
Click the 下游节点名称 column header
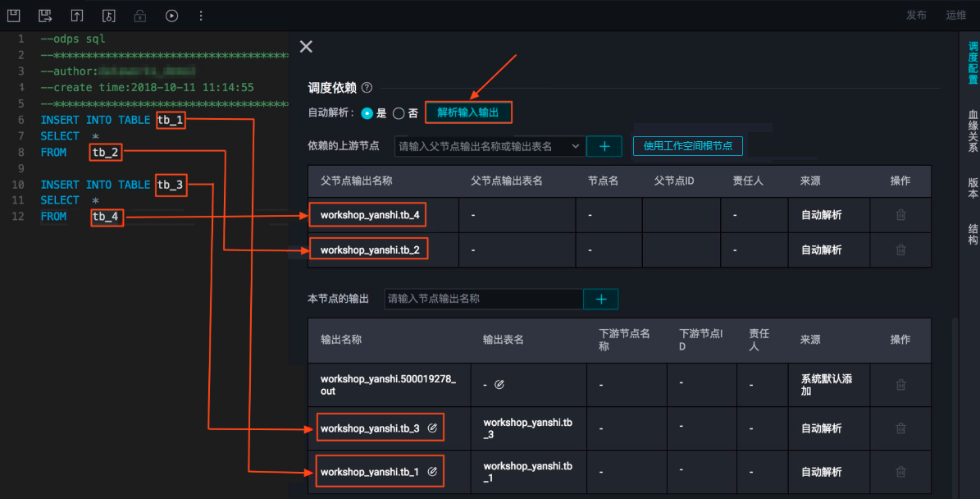coord(624,340)
